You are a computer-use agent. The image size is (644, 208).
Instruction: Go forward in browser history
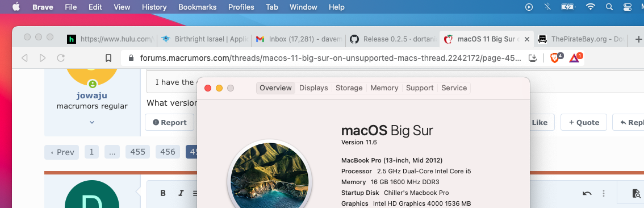(42, 58)
